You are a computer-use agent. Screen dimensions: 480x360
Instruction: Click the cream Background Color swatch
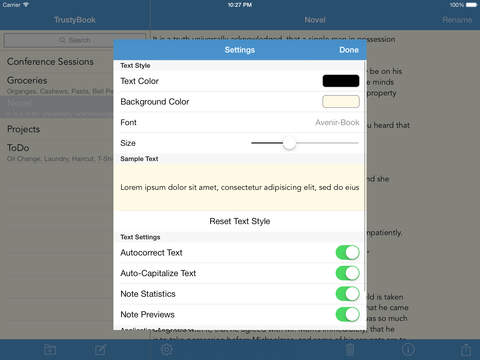[x=341, y=102]
